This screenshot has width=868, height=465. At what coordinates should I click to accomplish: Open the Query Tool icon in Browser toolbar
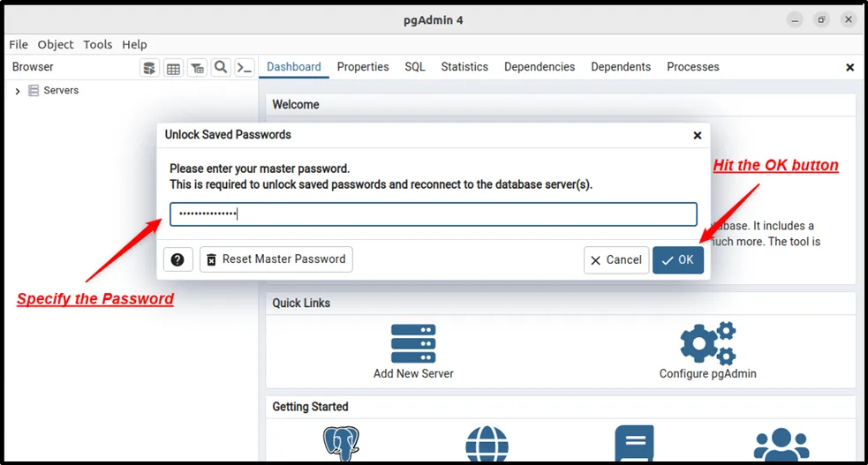point(149,68)
